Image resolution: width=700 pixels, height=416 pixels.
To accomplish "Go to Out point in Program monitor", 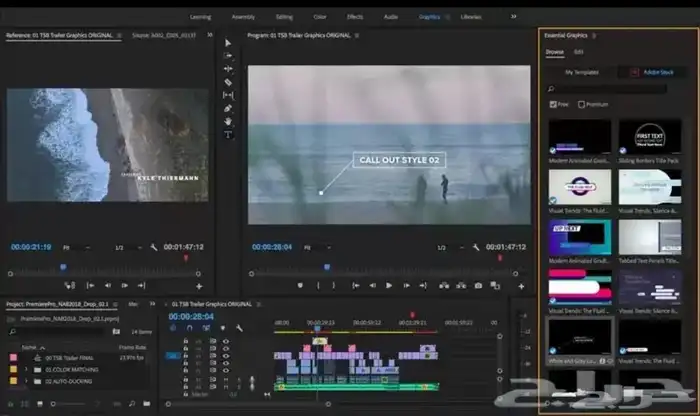I will coord(423,285).
